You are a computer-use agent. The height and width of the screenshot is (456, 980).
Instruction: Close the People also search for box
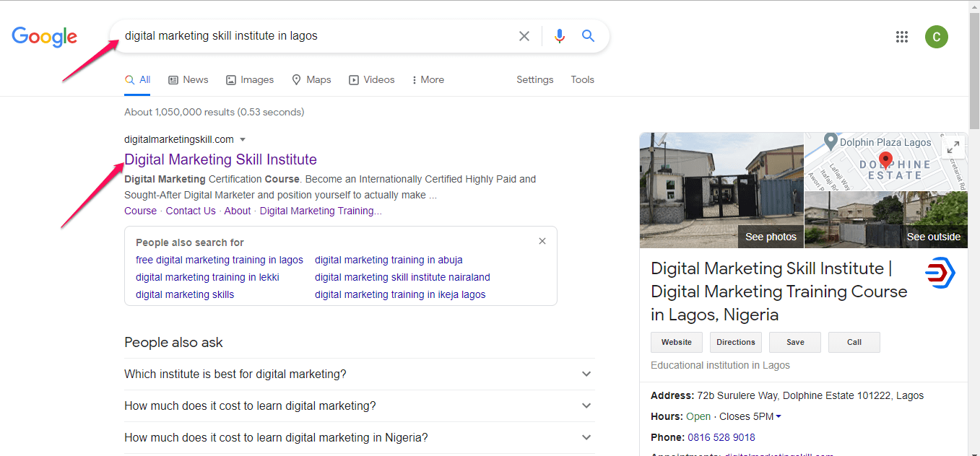[542, 241]
